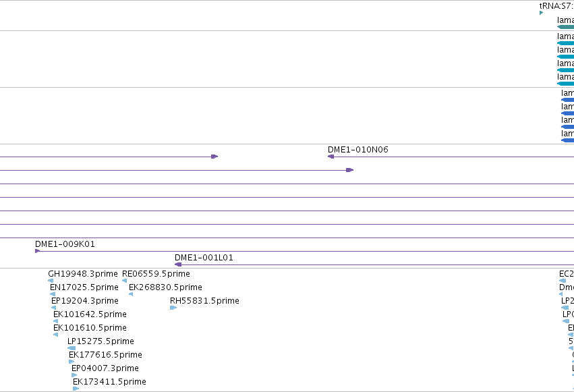Select the DME1-001L01 left arrowhead
The height and width of the screenshot is (392, 574).
click(x=178, y=264)
